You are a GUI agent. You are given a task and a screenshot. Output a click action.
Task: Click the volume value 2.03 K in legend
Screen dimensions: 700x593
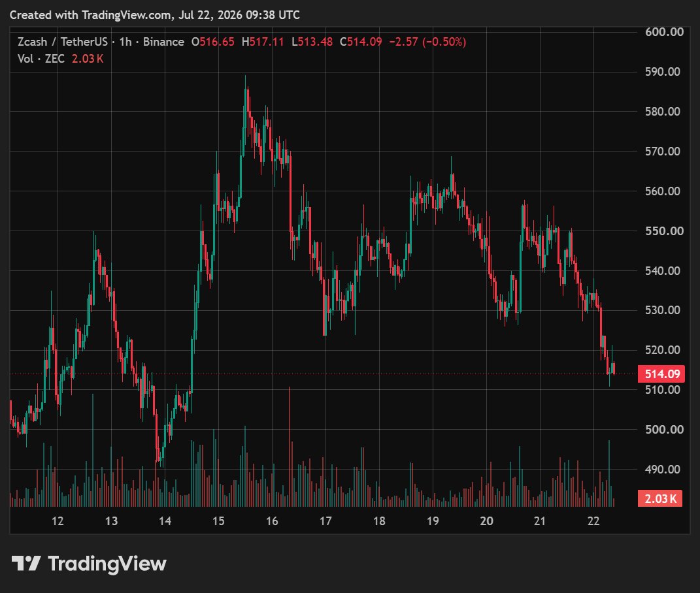[x=88, y=59]
